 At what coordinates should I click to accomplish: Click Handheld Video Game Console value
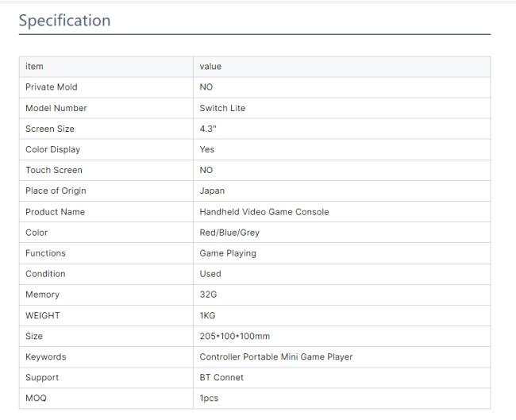pos(264,212)
